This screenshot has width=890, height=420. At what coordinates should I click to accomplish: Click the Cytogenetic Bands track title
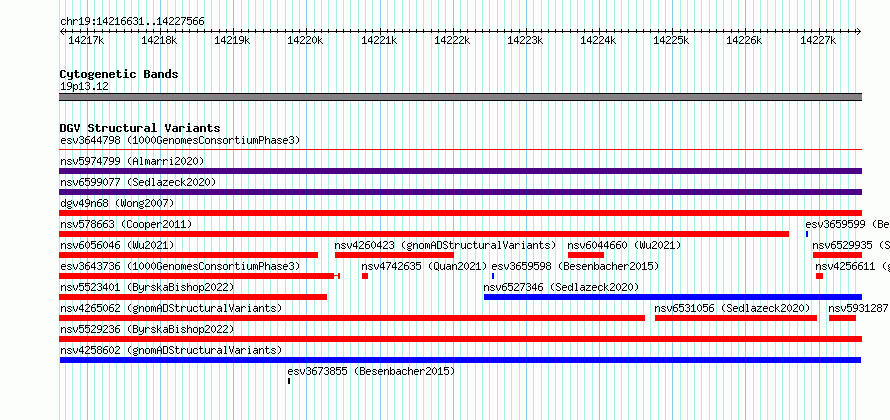coord(119,74)
